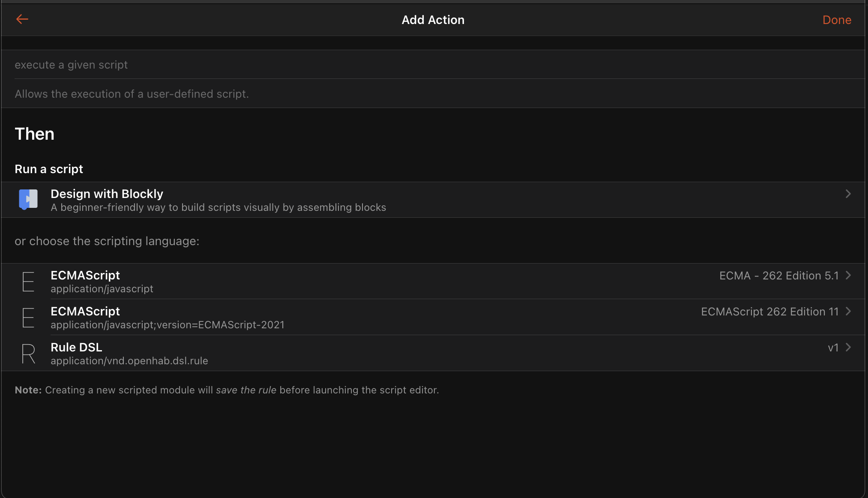Click the Blockly design icon
This screenshot has height=498, width=868.
tap(29, 199)
